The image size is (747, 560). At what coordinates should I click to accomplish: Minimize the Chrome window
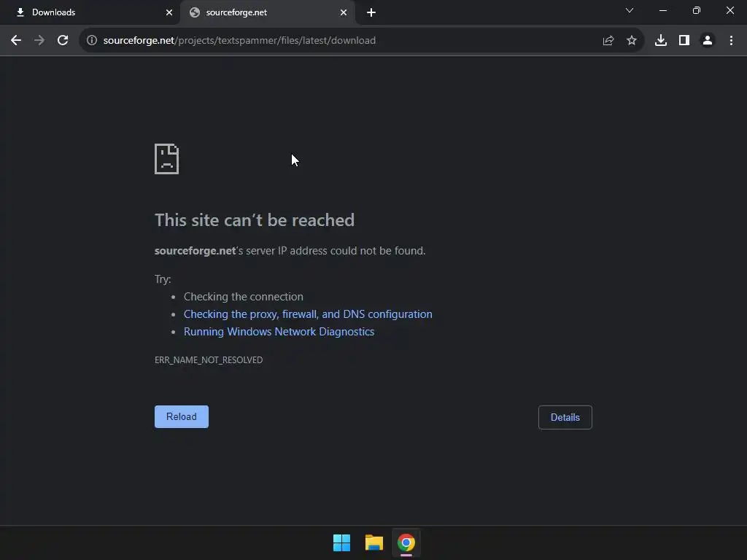tap(662, 10)
